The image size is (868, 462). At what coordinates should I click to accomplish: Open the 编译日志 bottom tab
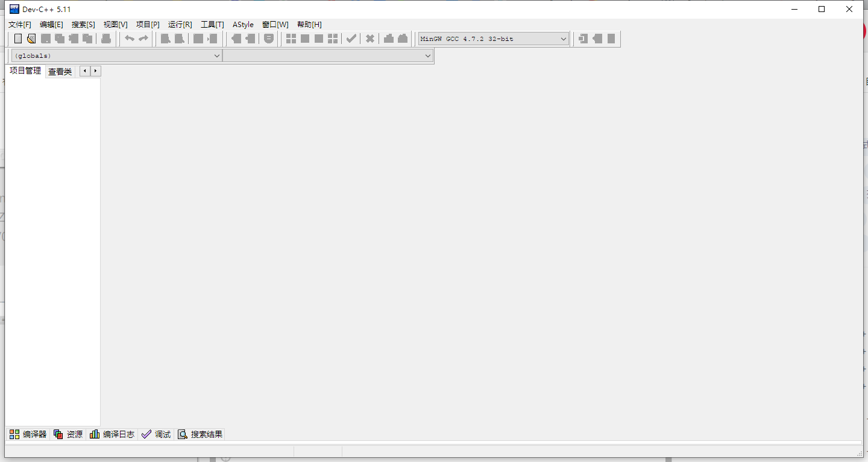point(112,434)
